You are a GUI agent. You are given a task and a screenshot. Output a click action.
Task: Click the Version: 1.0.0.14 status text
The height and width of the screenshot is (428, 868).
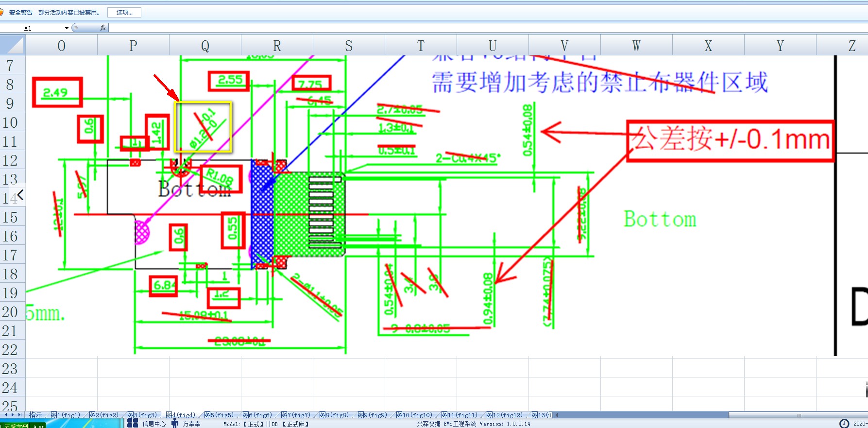(x=505, y=424)
